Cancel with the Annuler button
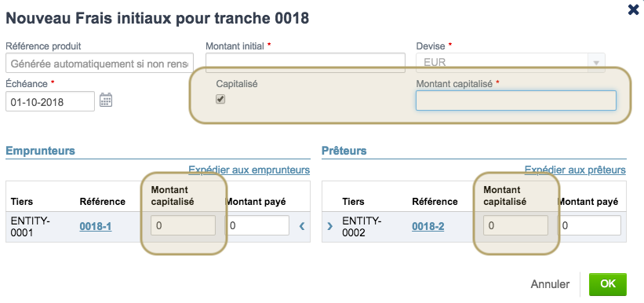644x303 pixels. 550,284
